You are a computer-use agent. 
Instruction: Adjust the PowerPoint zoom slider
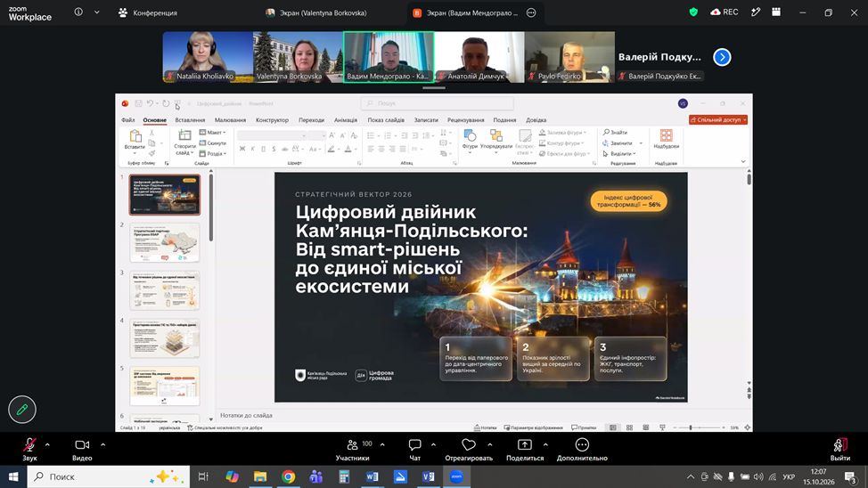click(x=699, y=427)
